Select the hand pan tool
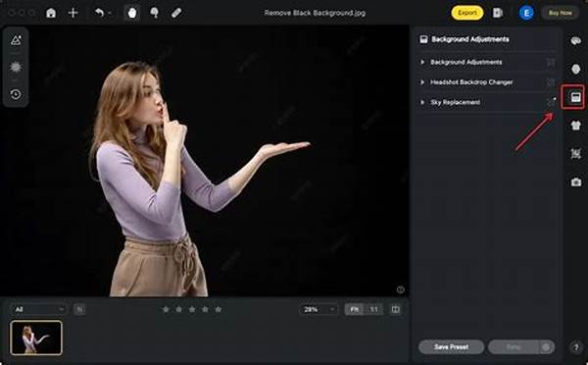The height and width of the screenshot is (365, 588). (132, 13)
